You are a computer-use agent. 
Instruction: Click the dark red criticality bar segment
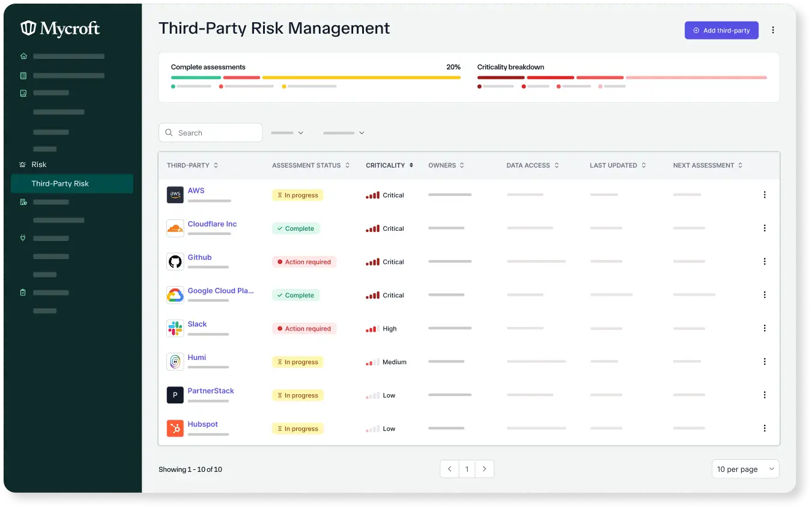click(x=501, y=78)
